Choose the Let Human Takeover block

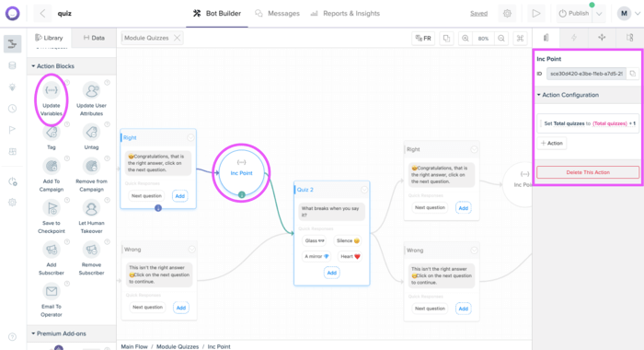pyautogui.click(x=91, y=216)
